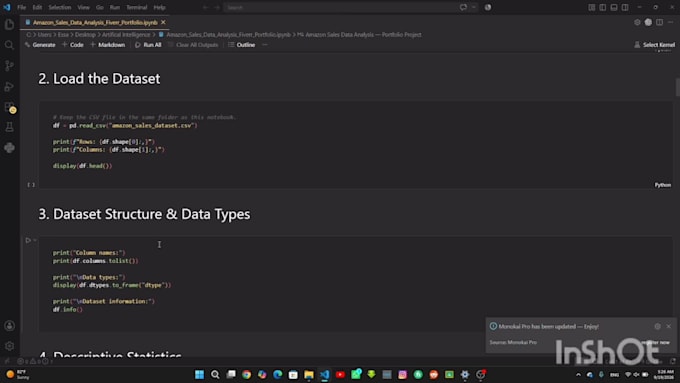Toggle the notebook Outline

tap(242, 45)
